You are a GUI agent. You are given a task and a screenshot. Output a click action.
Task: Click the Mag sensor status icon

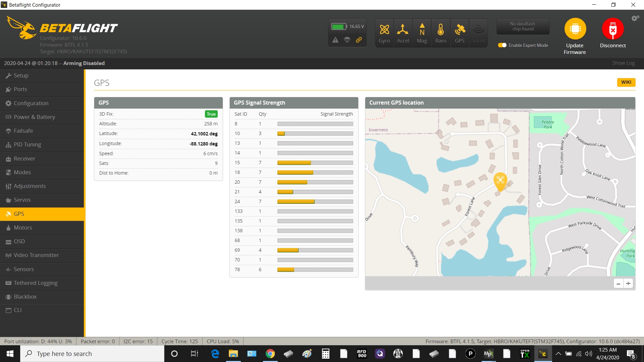422,33
